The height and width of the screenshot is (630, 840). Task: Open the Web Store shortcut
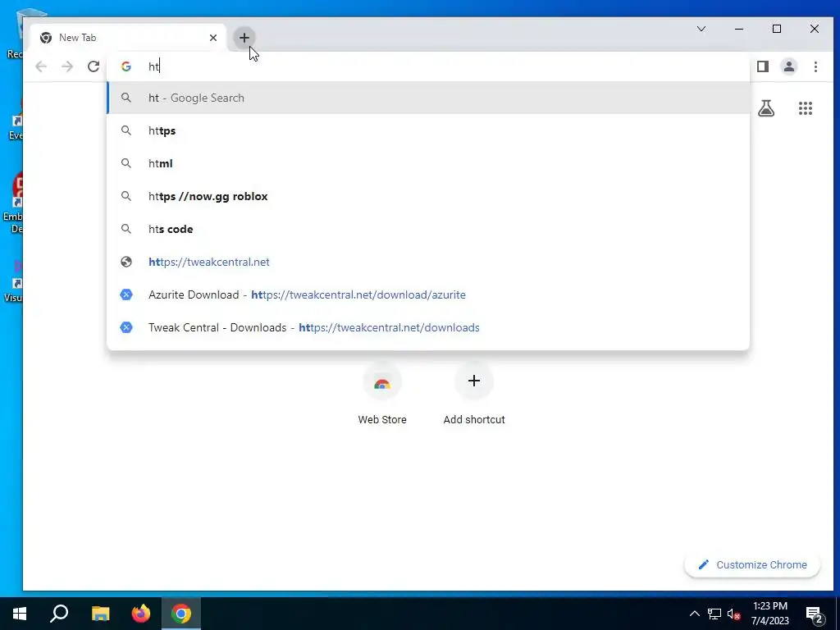[382, 394]
